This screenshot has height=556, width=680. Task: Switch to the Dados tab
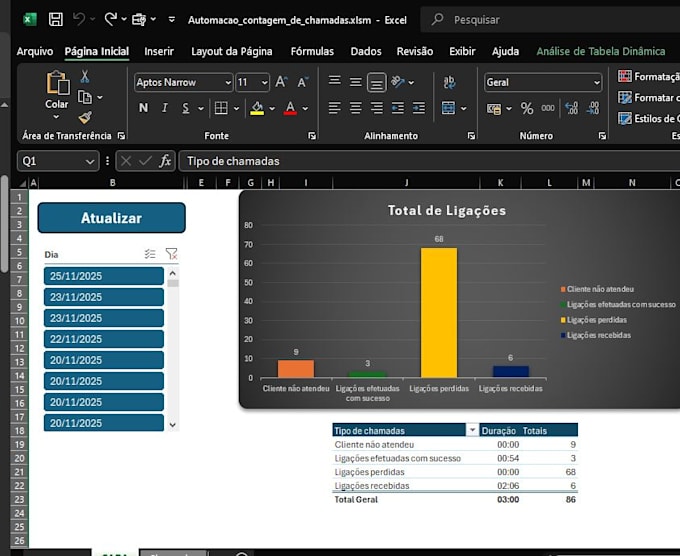click(x=366, y=52)
